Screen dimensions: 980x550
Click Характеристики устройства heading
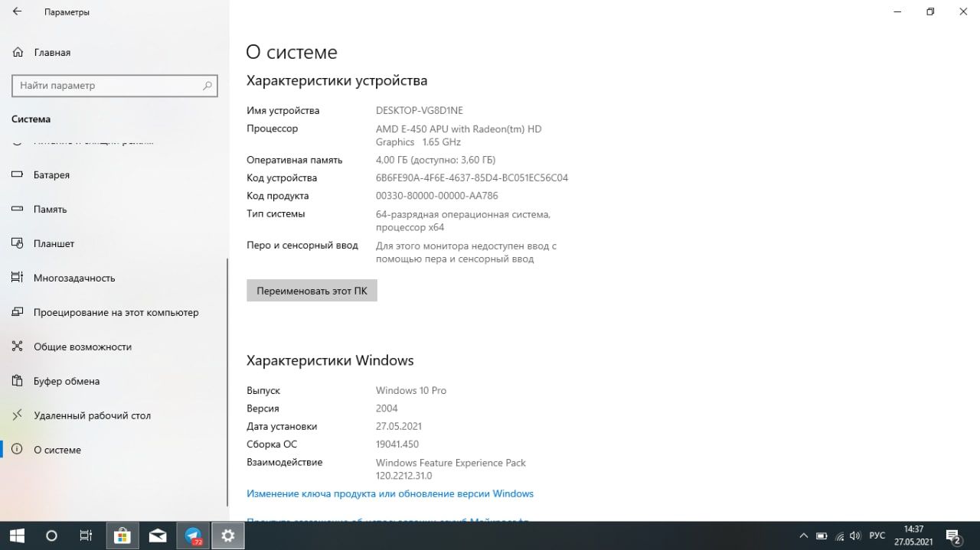tap(337, 80)
